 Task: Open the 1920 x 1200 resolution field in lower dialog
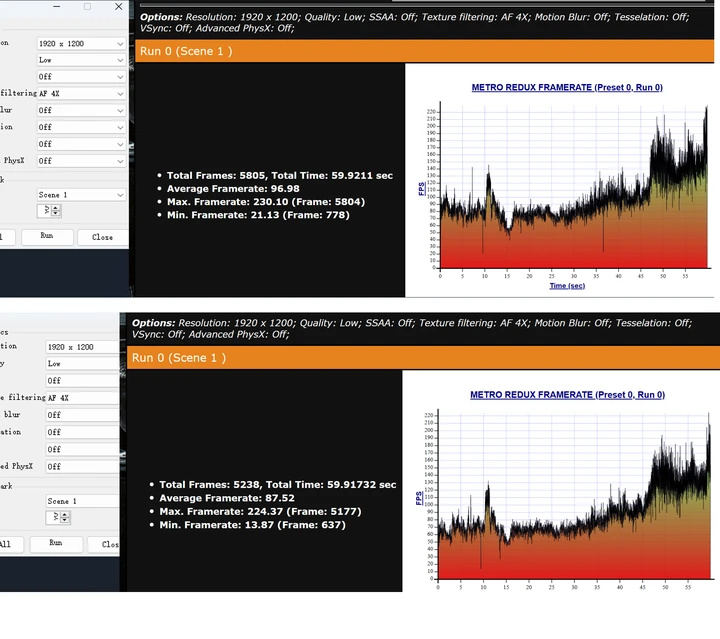[x=83, y=347]
